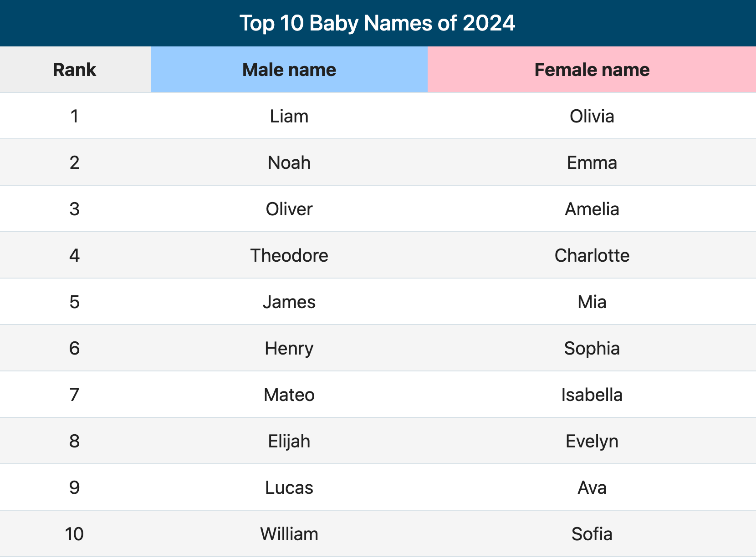This screenshot has width=756, height=558.
Task: Select the name Charlotte
Action: point(592,255)
